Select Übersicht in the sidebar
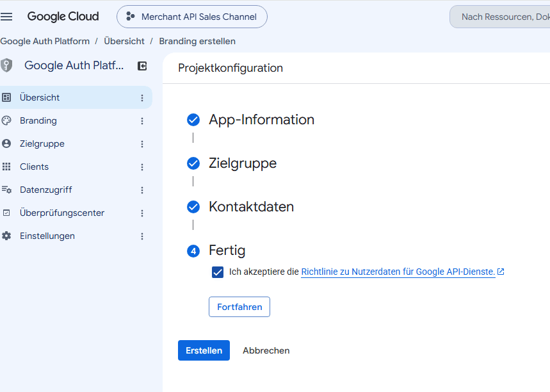This screenshot has height=392, width=550. click(76, 97)
